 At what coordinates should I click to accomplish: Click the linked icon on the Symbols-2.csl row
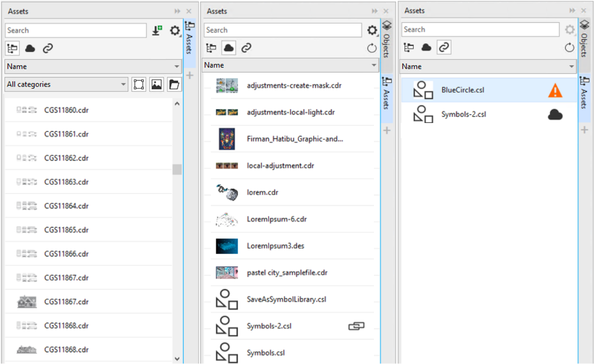[x=356, y=326]
